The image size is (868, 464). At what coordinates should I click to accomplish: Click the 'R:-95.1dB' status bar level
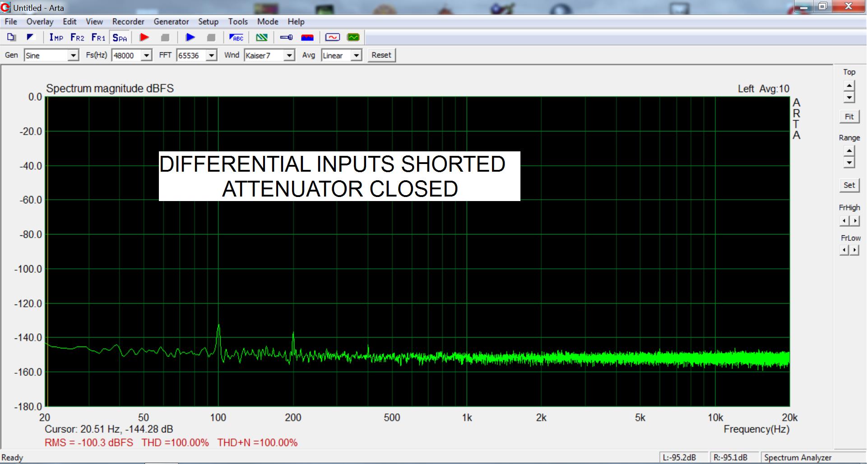(x=730, y=458)
